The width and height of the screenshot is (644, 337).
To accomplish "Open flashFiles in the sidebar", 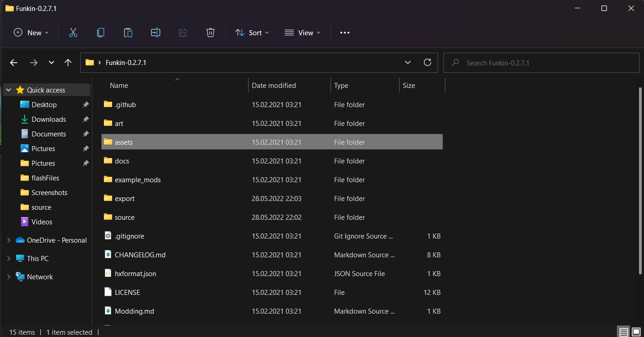I will tap(45, 178).
